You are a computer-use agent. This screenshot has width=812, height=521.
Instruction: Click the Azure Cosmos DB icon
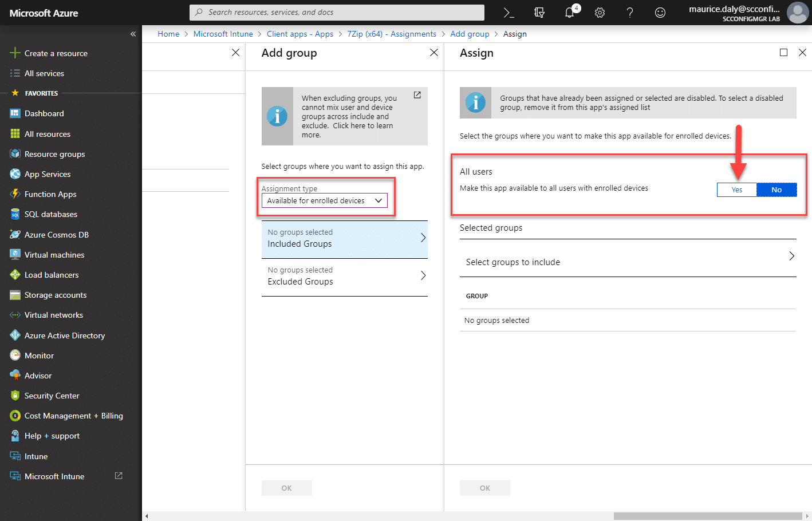[x=15, y=234]
